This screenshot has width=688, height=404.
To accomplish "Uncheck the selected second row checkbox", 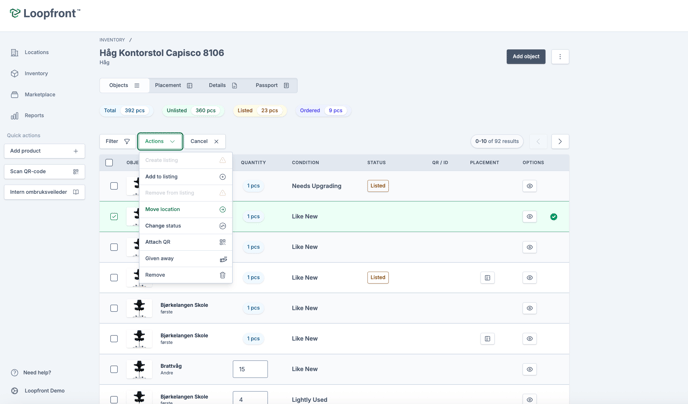I will pos(114,217).
